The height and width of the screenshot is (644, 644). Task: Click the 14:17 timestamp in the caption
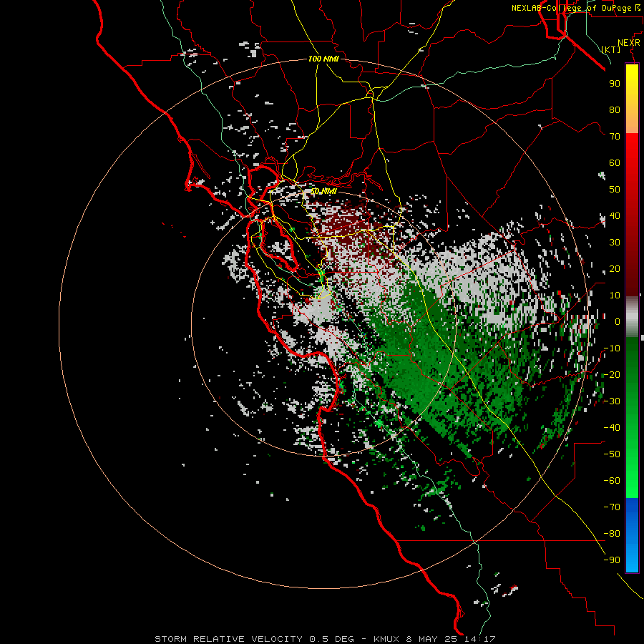(479, 639)
